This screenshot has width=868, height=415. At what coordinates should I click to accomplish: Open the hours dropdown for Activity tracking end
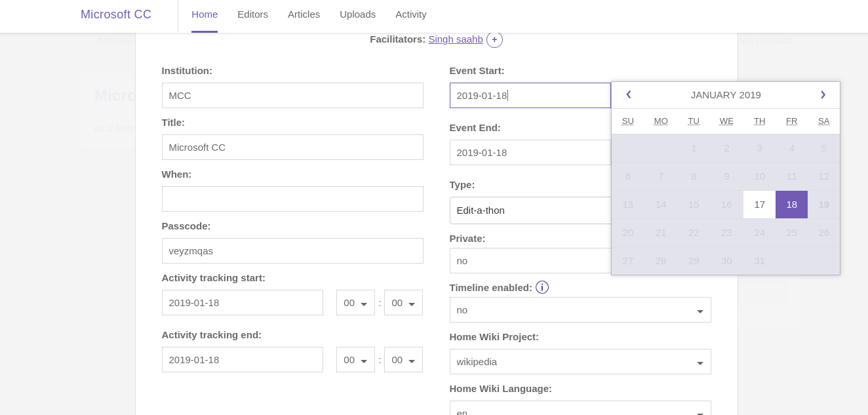355,360
